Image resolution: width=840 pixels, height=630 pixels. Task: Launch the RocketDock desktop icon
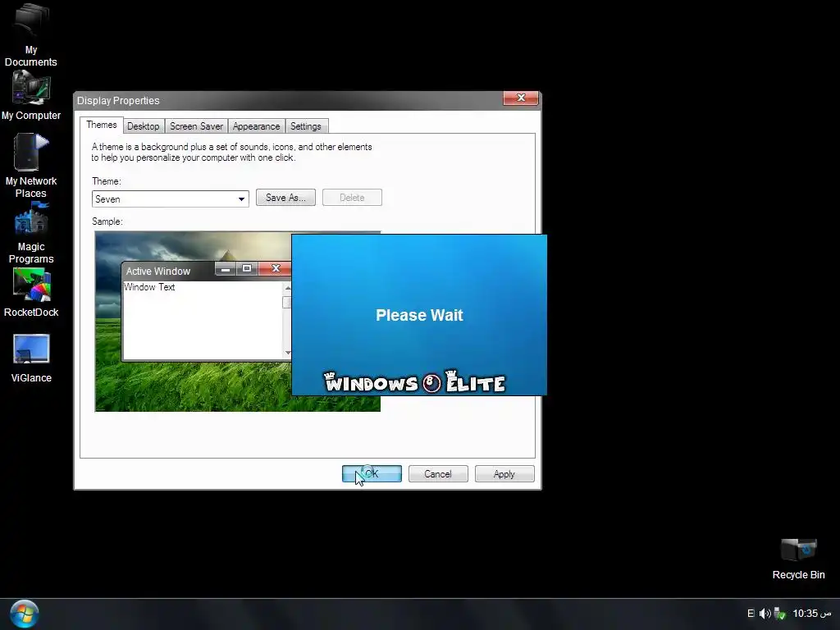(x=31, y=292)
